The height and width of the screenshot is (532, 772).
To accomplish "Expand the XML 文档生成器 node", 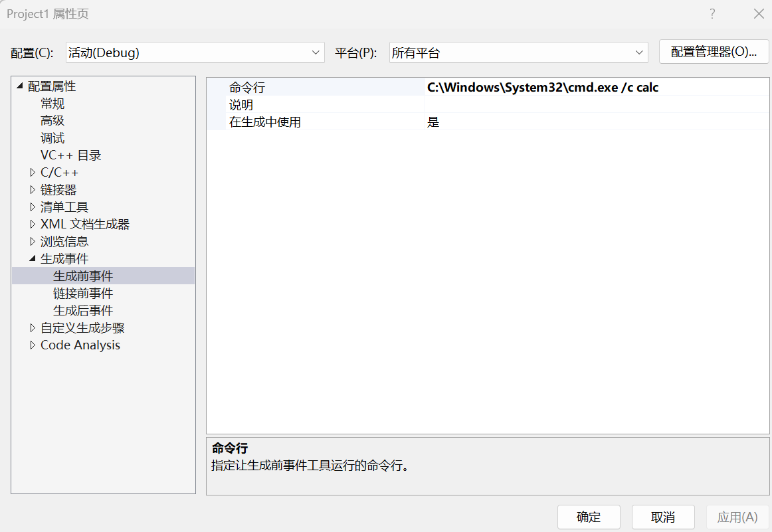I will [33, 224].
